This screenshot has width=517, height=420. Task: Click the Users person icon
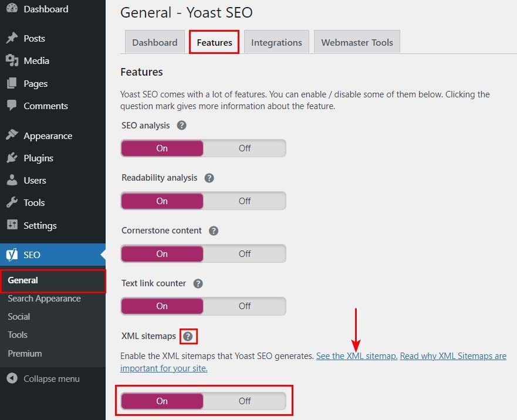tap(12, 180)
